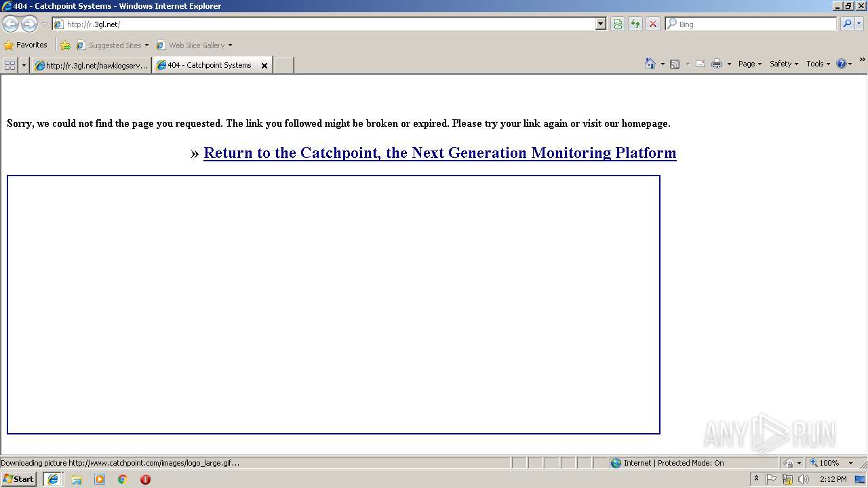The height and width of the screenshot is (488, 868).
Task: Open a new blank tab
Action: [x=283, y=66]
